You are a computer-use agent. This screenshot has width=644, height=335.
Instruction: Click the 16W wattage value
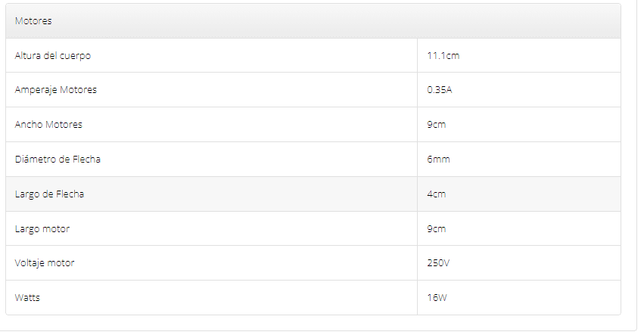(x=437, y=298)
